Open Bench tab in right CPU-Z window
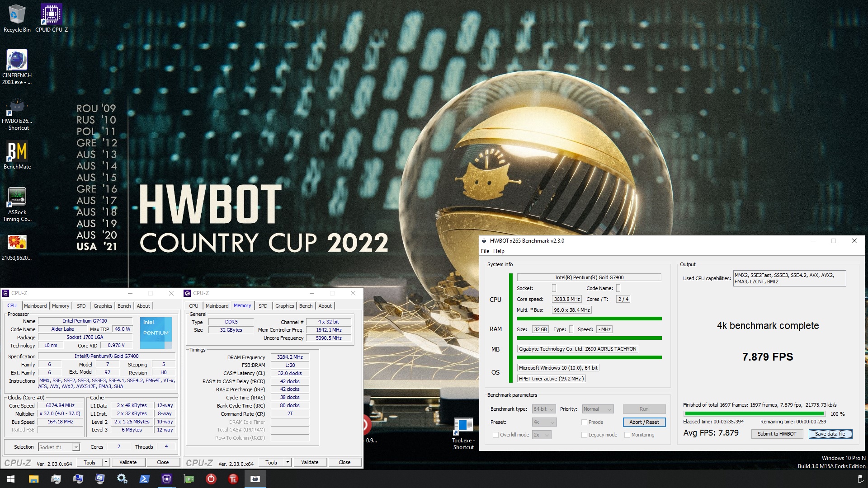 point(306,306)
